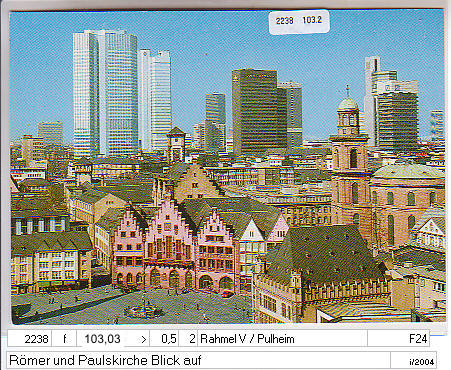The image size is (451, 370).
Task: Click the quantity field showing 2
Action: pyautogui.click(x=188, y=339)
